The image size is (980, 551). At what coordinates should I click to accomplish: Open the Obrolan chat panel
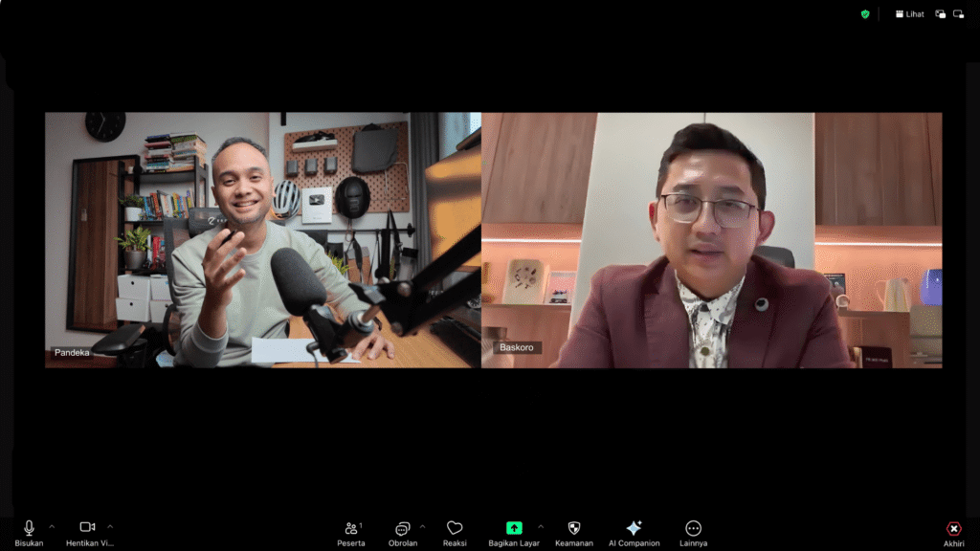[403, 529]
